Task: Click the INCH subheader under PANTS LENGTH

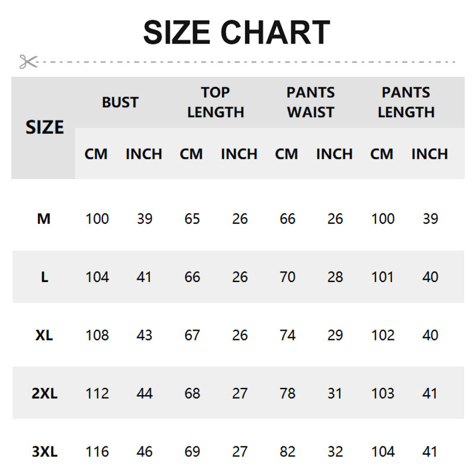Action: pyautogui.click(x=430, y=154)
